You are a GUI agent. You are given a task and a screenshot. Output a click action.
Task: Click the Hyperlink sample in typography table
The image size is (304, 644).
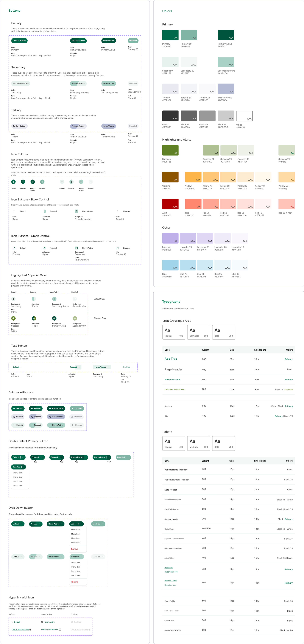tap(168, 567)
